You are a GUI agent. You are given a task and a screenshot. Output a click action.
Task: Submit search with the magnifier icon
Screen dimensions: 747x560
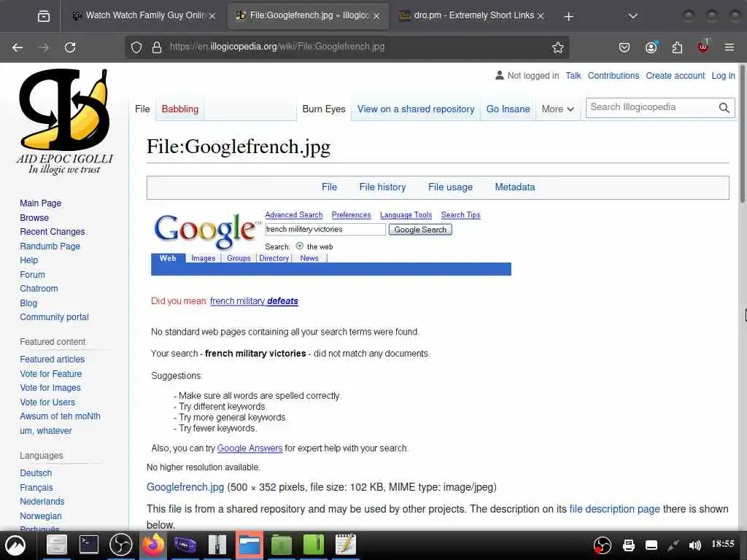tap(724, 108)
